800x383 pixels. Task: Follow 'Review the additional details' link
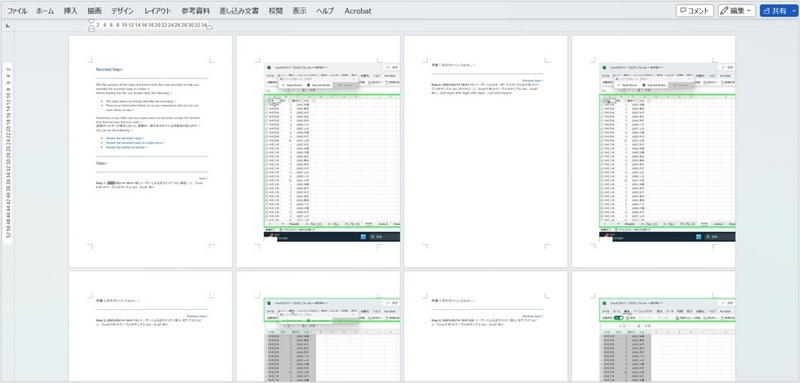(126, 147)
